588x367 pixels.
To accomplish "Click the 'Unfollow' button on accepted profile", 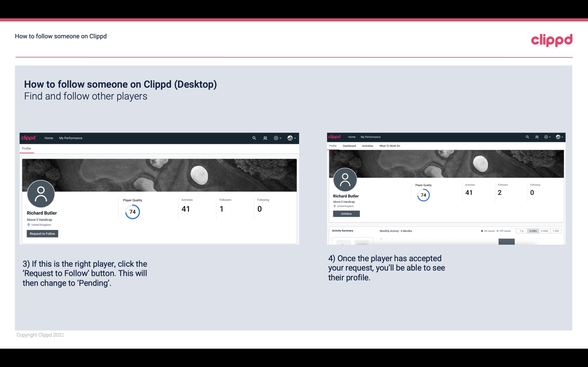I will (346, 214).
